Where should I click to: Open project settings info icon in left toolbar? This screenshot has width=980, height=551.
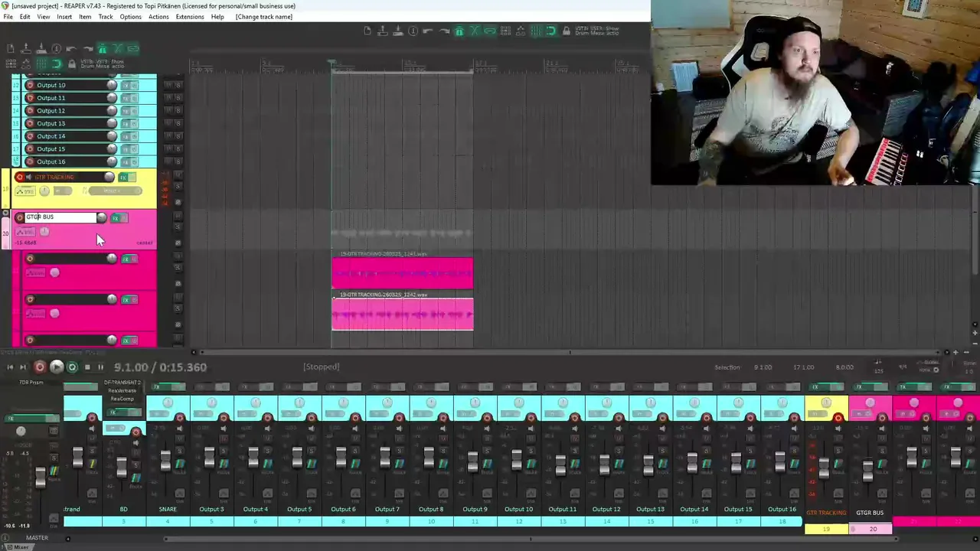[x=56, y=48]
